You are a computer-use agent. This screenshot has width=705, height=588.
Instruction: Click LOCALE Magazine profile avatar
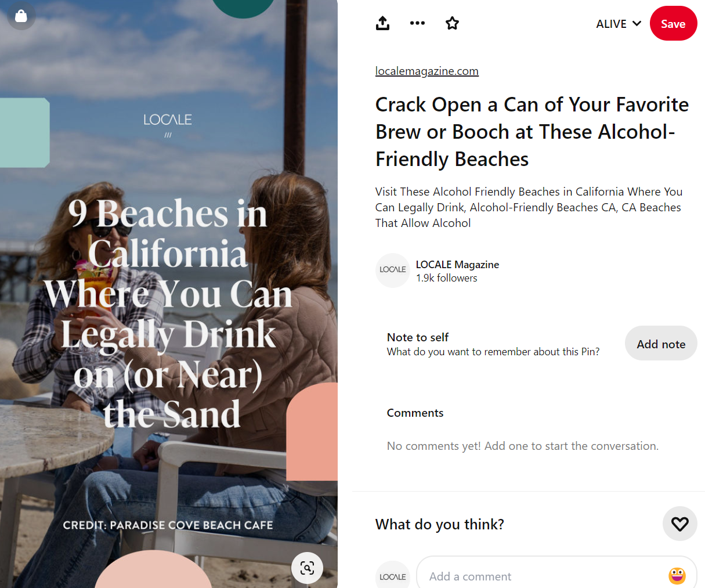pos(393,270)
